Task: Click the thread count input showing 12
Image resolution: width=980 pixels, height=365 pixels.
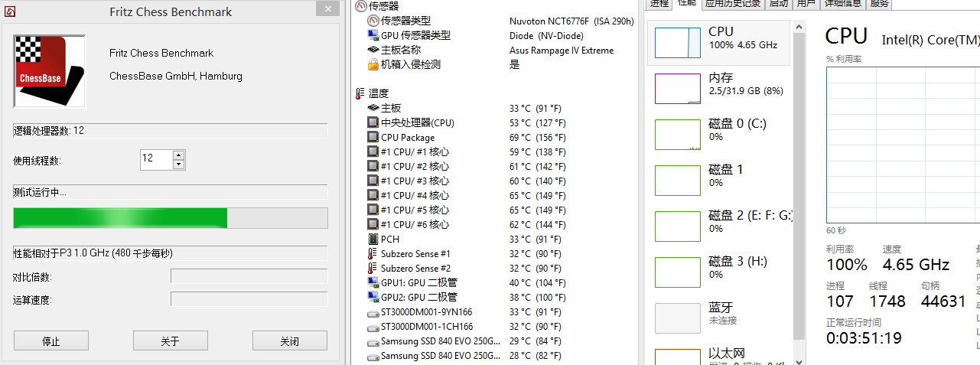Action: click(157, 160)
